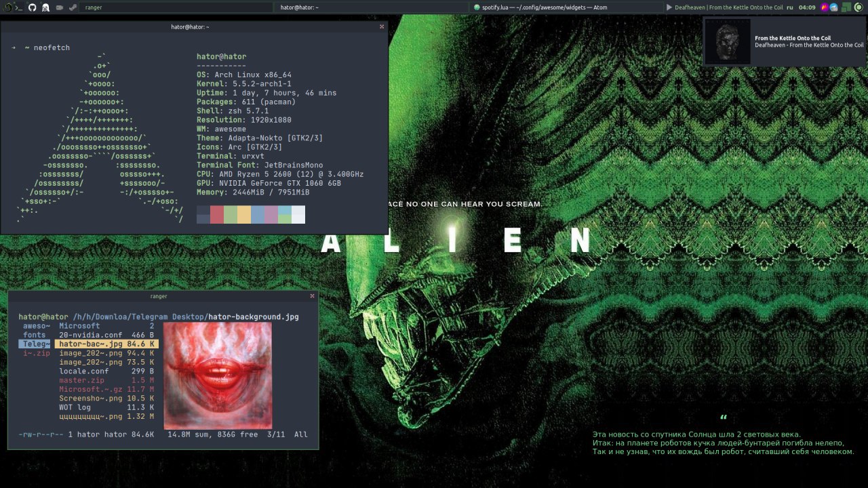Focus the spotify.lua Atom task
Viewport: 868px width, 488px height.
click(x=567, y=7)
